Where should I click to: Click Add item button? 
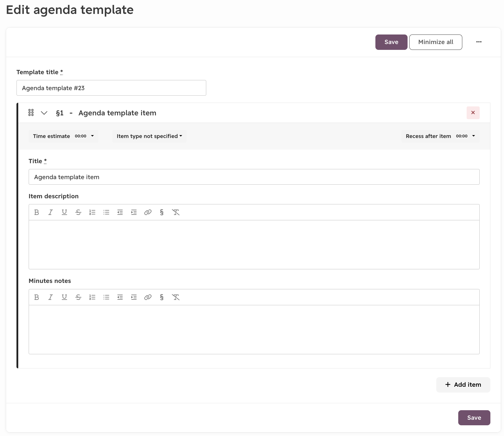point(463,385)
